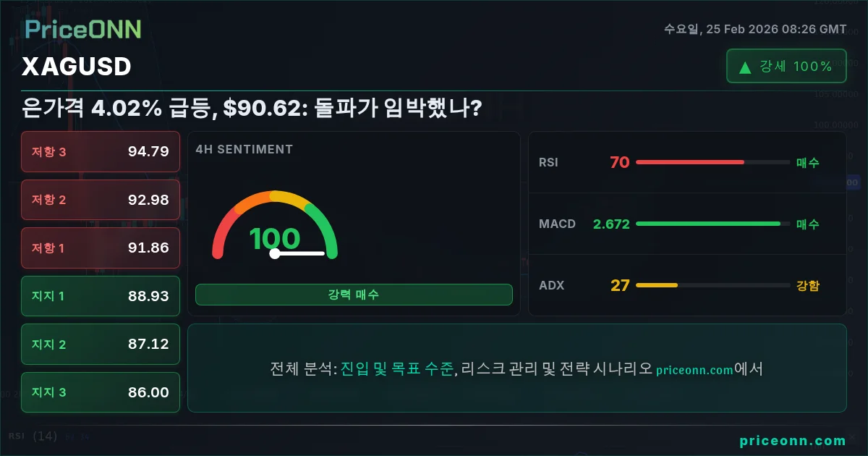Click the gauge needle pointer
868x456 pixels.
(x=297, y=253)
